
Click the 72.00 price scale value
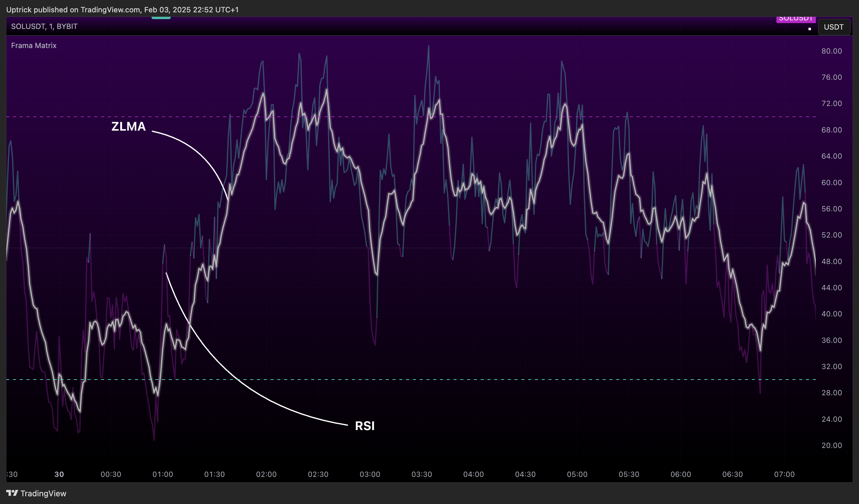pyautogui.click(x=831, y=104)
